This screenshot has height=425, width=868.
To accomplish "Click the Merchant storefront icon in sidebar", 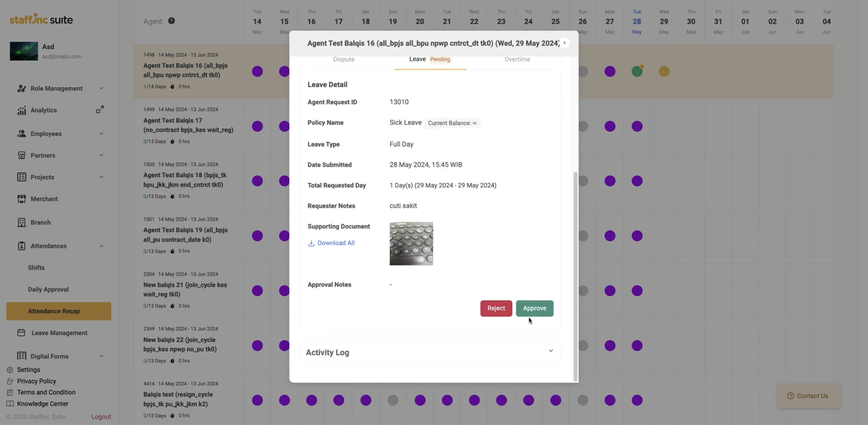I will point(21,199).
